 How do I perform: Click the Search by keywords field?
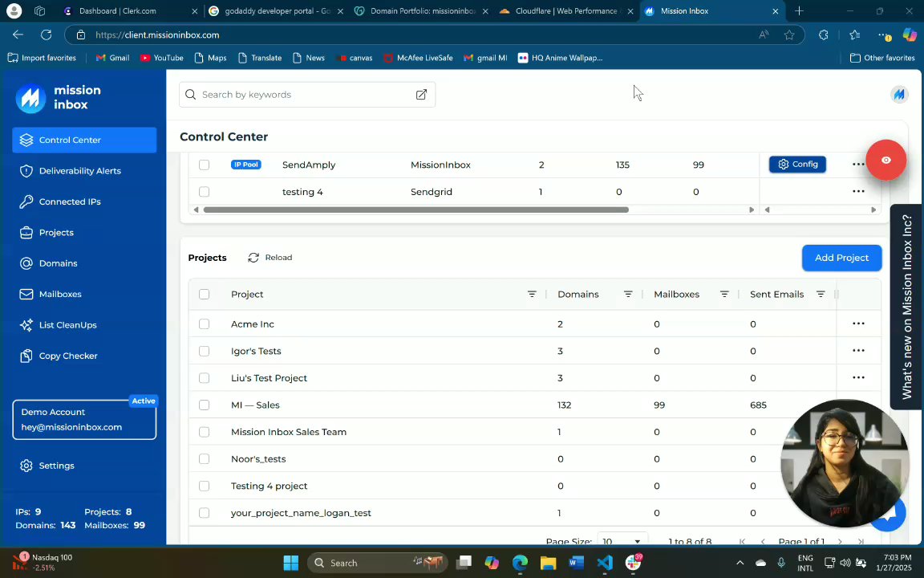click(307, 95)
